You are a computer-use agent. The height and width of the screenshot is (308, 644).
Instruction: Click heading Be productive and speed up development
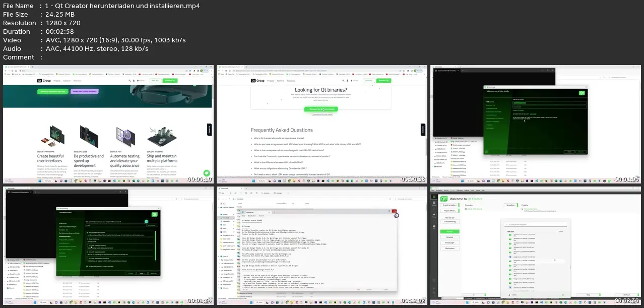89,161
